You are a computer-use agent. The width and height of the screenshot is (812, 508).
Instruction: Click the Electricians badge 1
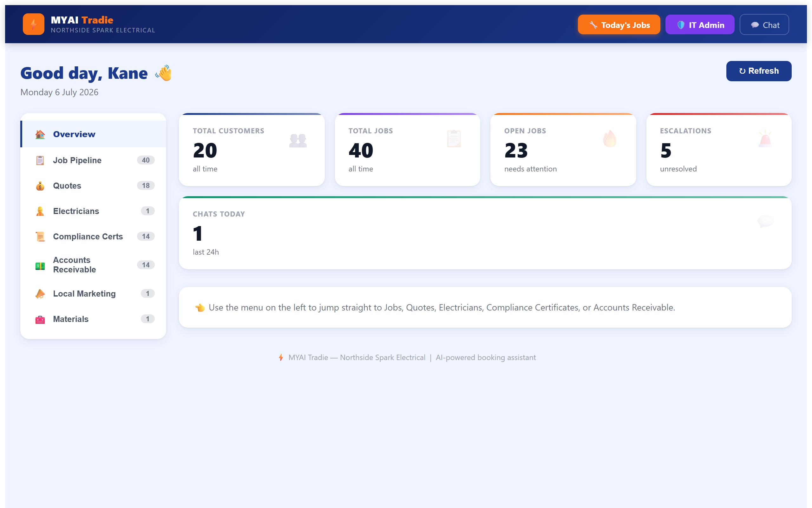coord(147,211)
